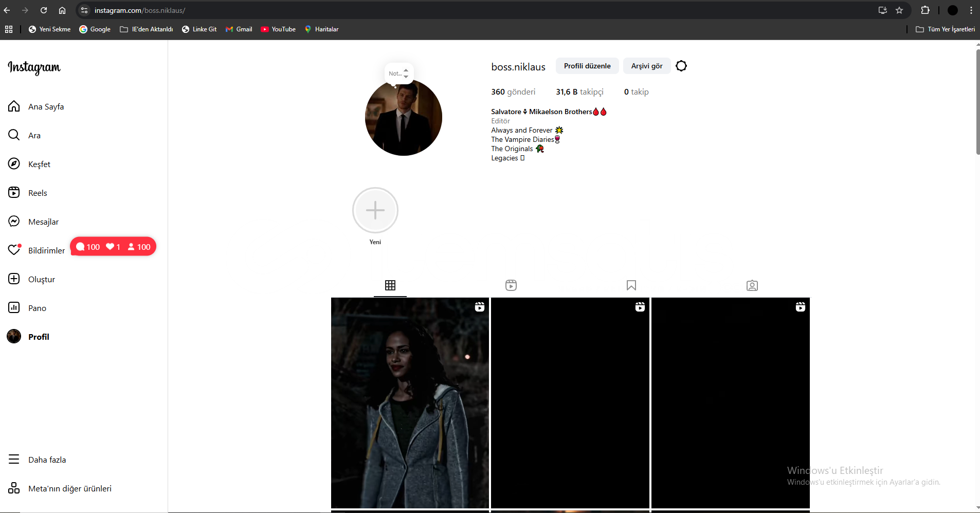Open the Yeni Sekme bookmark
980x513 pixels.
tap(50, 29)
